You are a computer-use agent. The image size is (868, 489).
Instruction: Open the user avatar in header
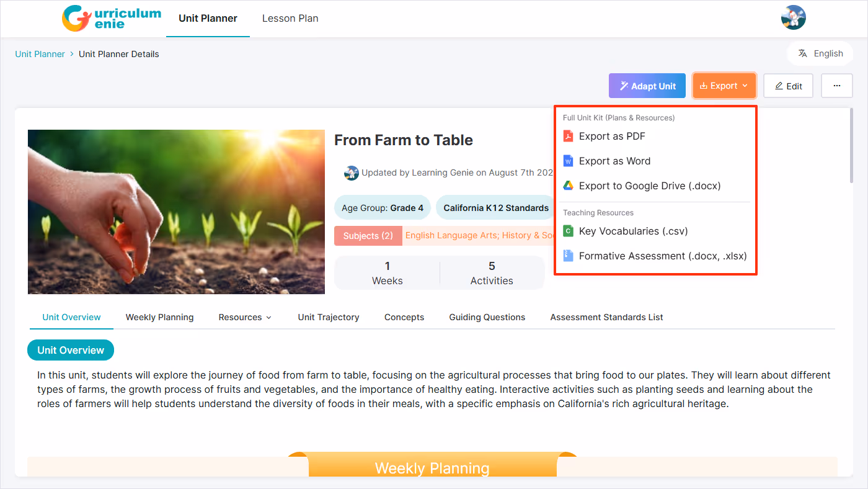pyautogui.click(x=793, y=17)
